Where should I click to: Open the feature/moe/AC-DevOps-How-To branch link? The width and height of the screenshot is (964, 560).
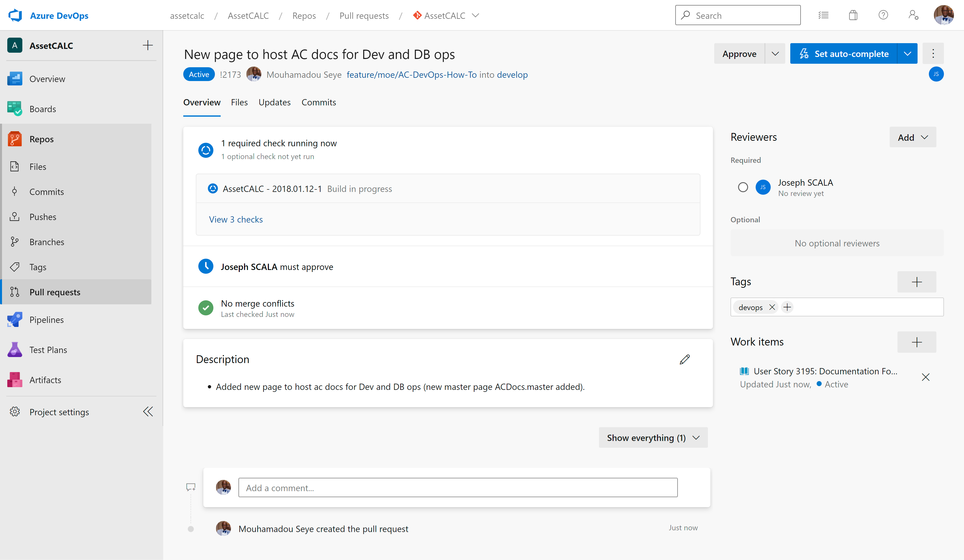pyautogui.click(x=412, y=75)
